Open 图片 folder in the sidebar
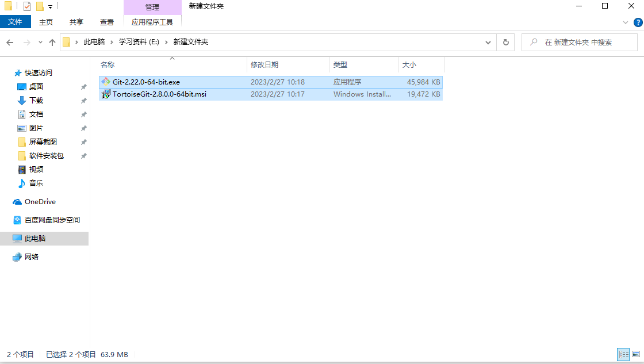This screenshot has width=644, height=364. click(36, 128)
